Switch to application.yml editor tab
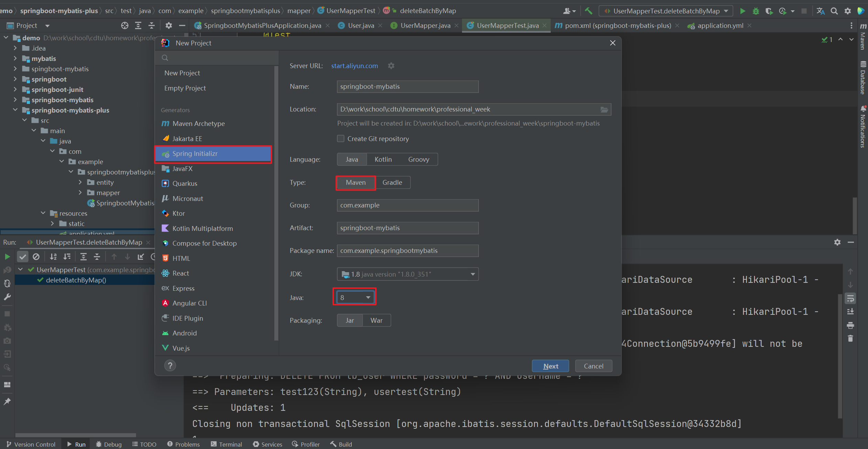Screen dimensions: 868x449 coord(720,25)
